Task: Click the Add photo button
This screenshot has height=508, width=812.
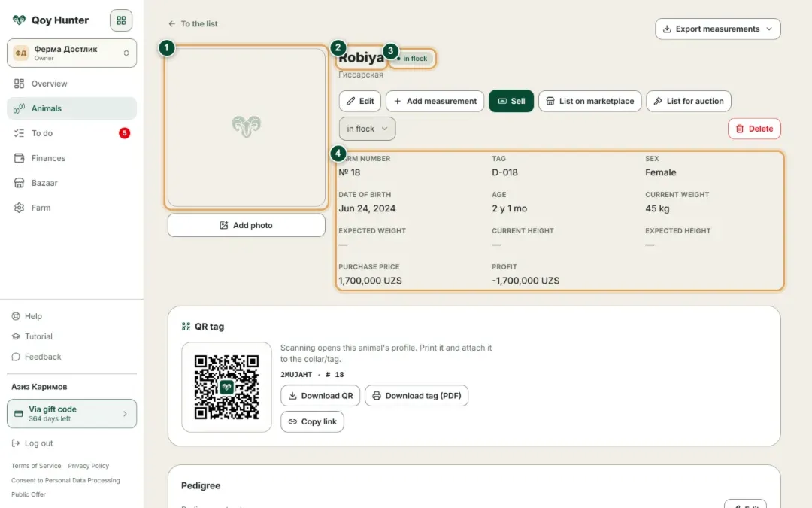Action: click(247, 226)
